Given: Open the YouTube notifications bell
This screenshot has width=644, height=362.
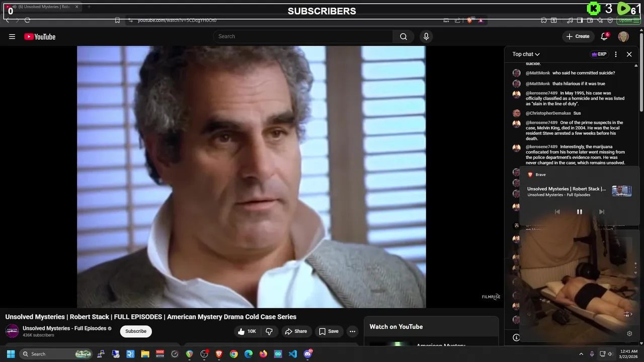Looking at the screenshot, I should click(x=604, y=36).
